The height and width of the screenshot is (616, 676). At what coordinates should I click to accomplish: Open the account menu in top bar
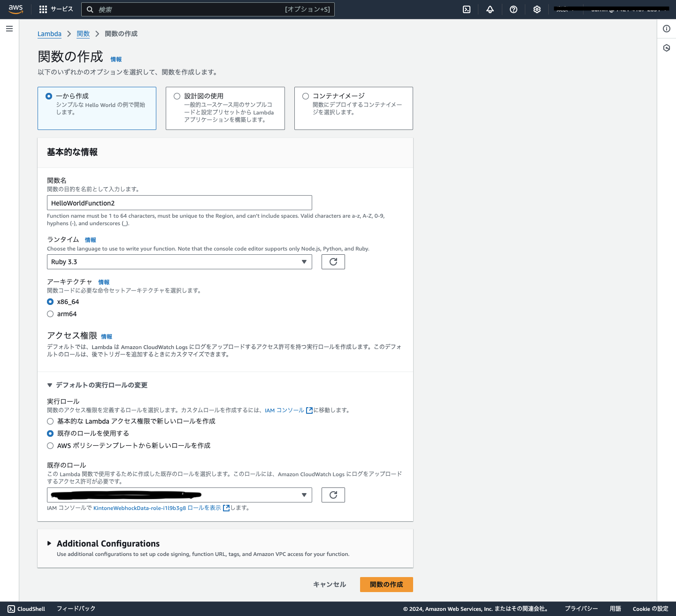pos(629,9)
